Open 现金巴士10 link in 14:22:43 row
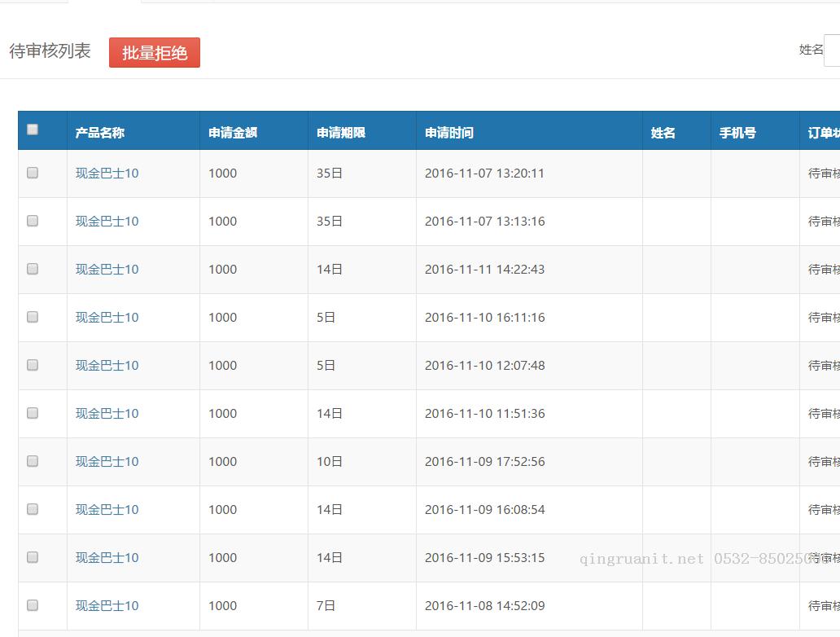 pyautogui.click(x=107, y=269)
